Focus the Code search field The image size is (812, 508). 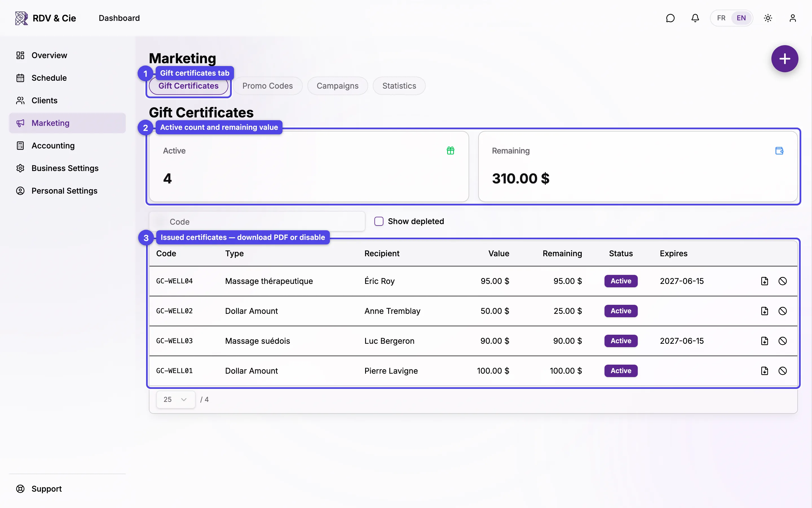(257, 222)
